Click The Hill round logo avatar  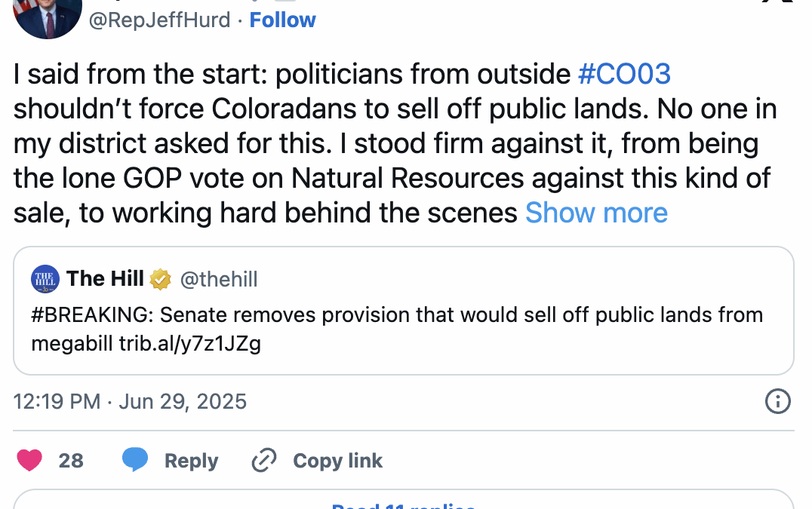click(x=45, y=280)
